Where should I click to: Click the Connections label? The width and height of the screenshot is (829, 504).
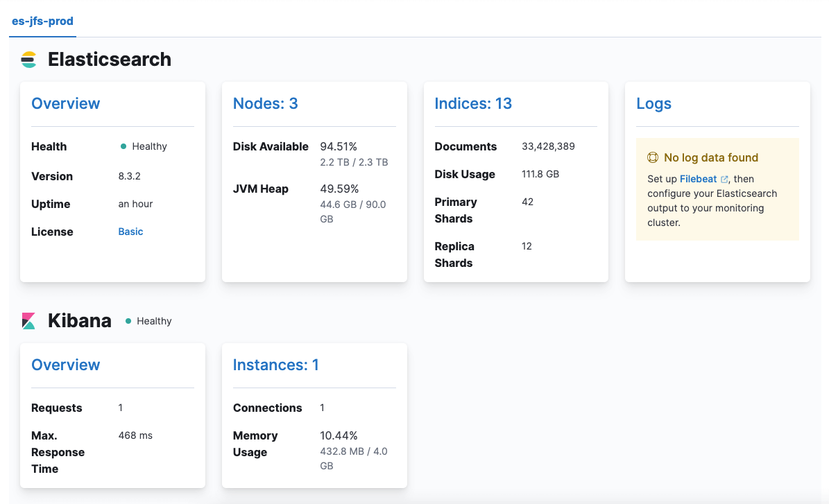[268, 408]
